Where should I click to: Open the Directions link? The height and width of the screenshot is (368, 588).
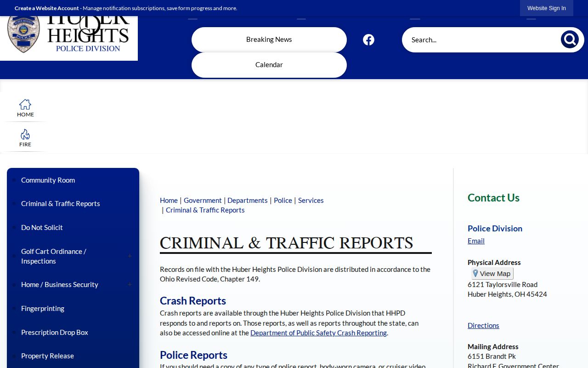click(483, 325)
